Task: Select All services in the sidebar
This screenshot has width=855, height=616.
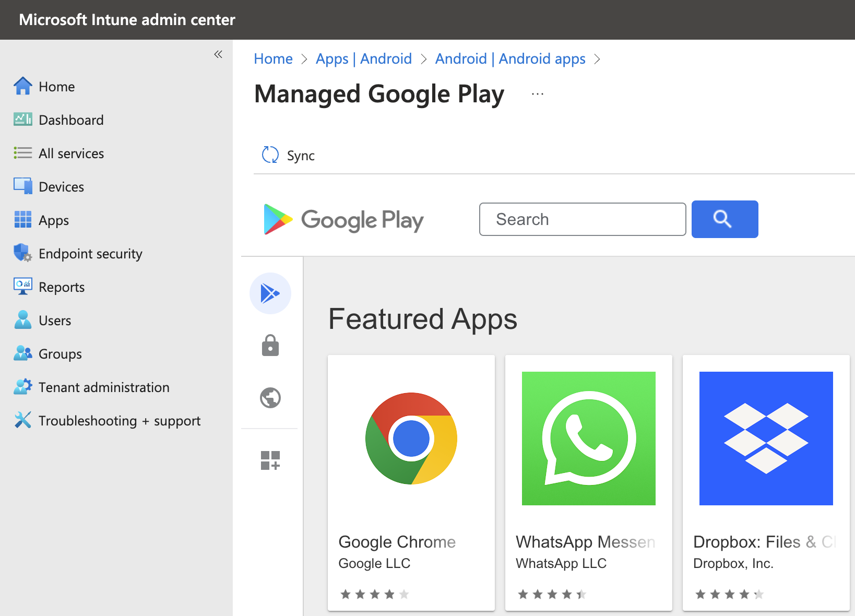Action: [x=72, y=153]
